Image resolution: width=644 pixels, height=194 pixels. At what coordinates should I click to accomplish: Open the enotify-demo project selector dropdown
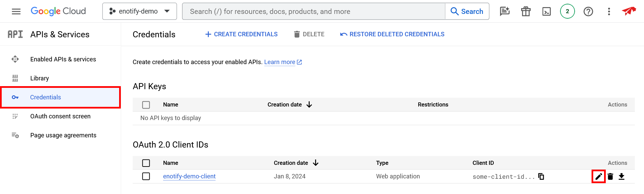tap(139, 12)
